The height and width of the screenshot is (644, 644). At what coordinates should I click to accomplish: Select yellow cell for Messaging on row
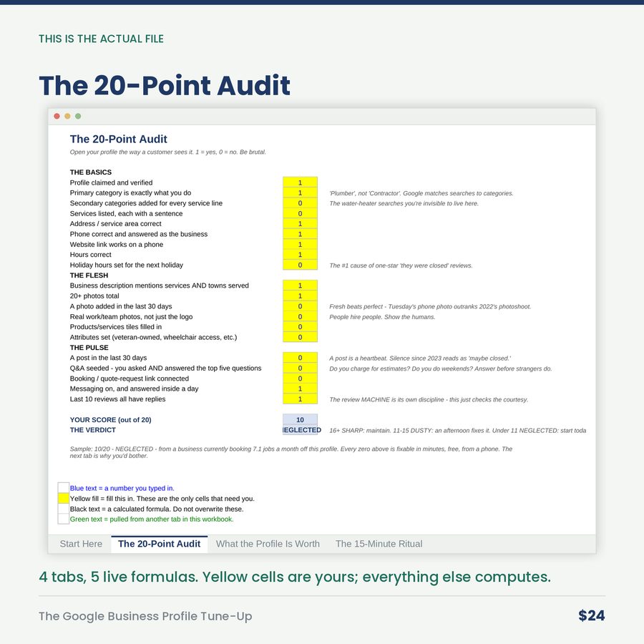[300, 389]
